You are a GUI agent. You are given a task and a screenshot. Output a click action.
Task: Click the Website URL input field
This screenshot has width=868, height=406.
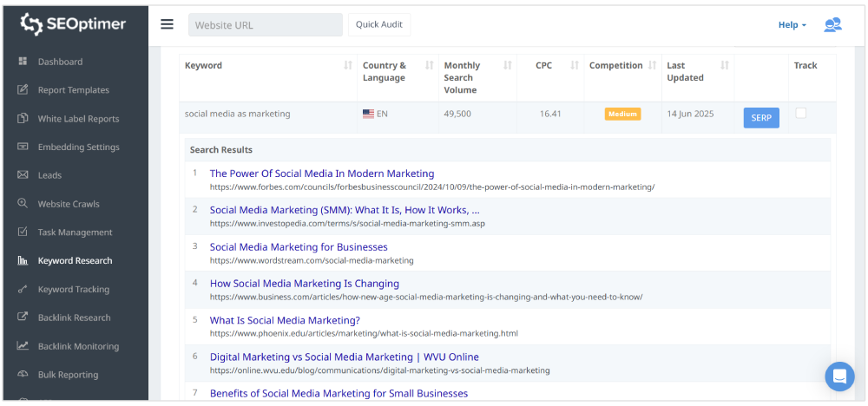coord(265,25)
